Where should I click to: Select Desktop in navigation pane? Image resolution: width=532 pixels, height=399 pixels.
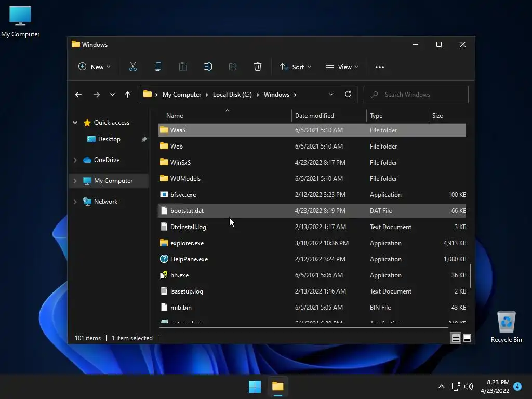coord(109,139)
